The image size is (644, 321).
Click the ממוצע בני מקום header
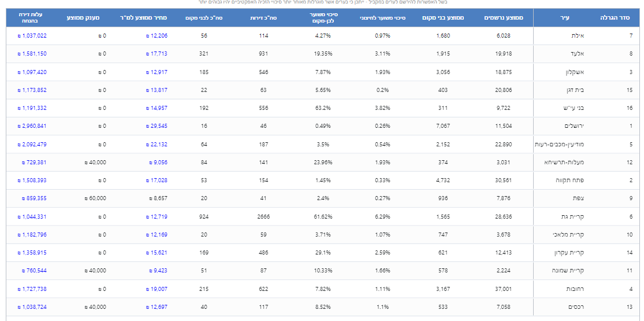point(448,19)
